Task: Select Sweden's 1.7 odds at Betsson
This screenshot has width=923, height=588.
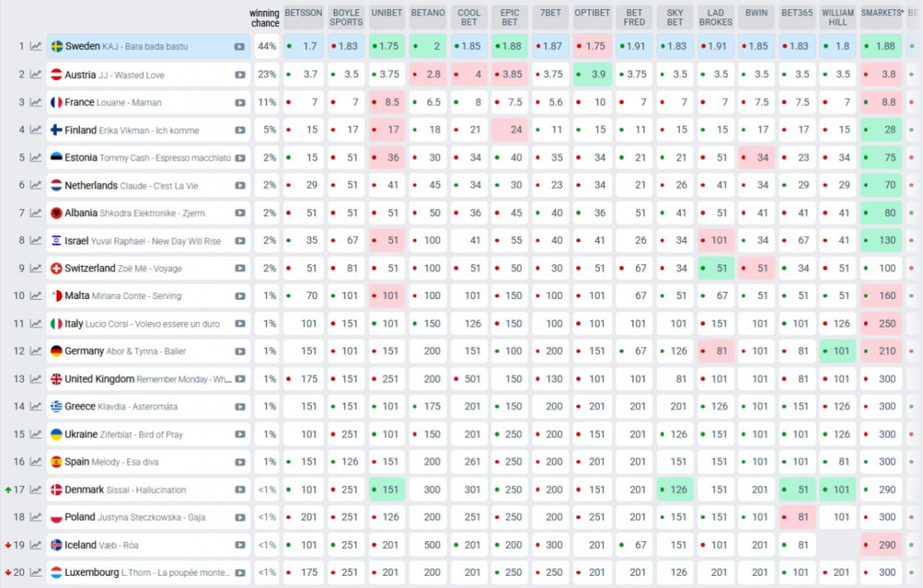Action: [303, 46]
